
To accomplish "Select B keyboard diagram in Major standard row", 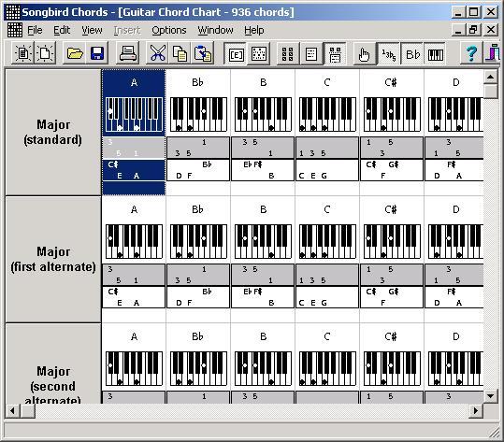I will 263,115.
